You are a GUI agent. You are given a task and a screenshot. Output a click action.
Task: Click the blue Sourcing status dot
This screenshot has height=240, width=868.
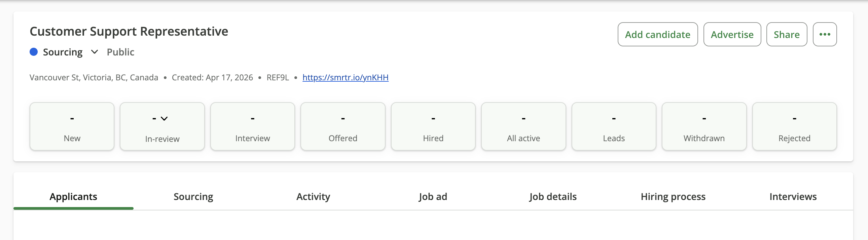pos(34,52)
